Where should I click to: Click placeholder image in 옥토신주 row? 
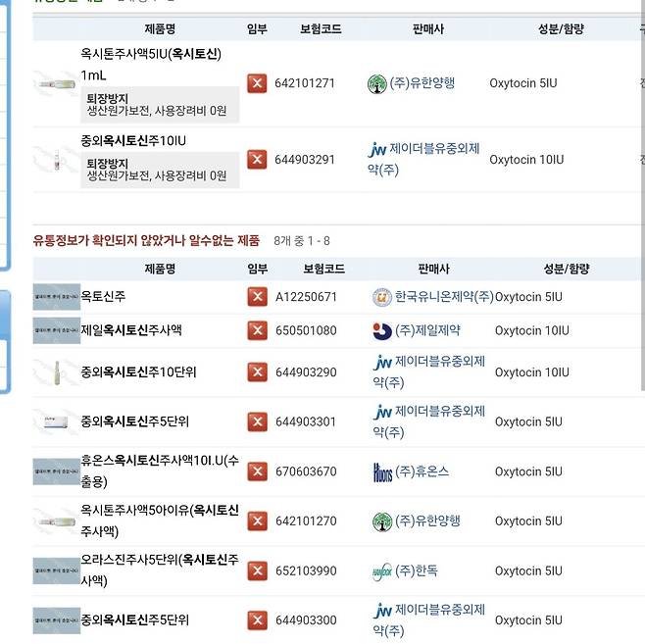[56, 296]
